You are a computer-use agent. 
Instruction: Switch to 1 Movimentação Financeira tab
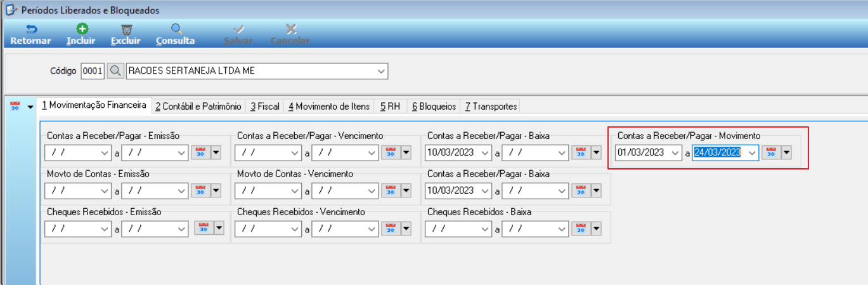[94, 105]
